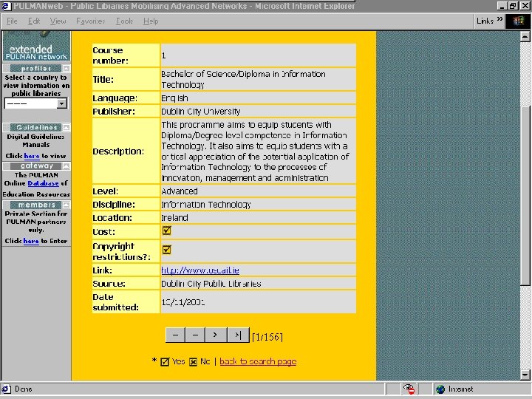
Task: Click the privacy report status bar icon
Action: (x=409, y=389)
